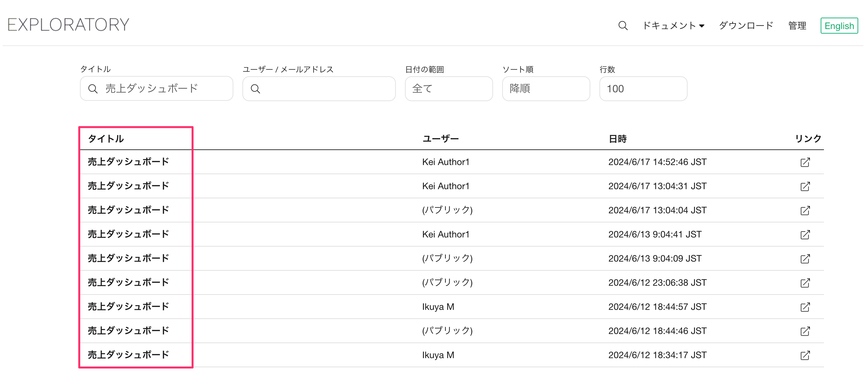Open external link for 13:04:04 row
Viewport: 868px width, 379px height.
[x=805, y=211]
